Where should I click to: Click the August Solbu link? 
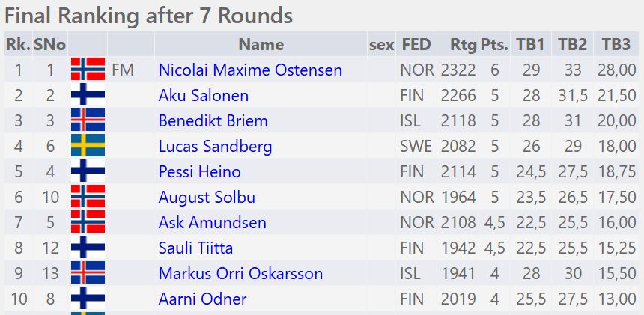pyautogui.click(x=207, y=198)
